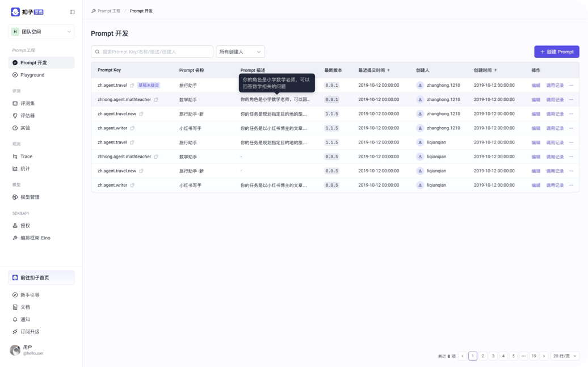Viewport: 588px width, 367px height.
Task: Open 文档 documentation link
Action: [41, 307]
